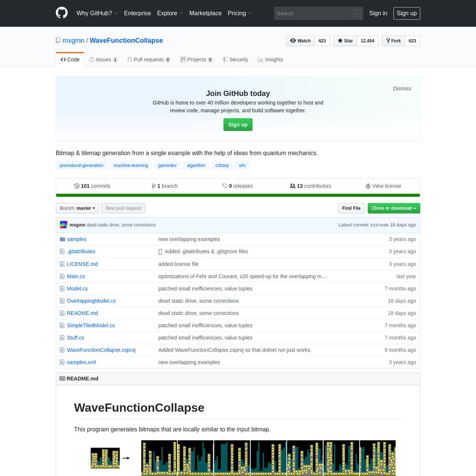Click the people icon beside 13 contributors
Image resolution: width=476 pixels, height=476 pixels.
pyautogui.click(x=292, y=186)
